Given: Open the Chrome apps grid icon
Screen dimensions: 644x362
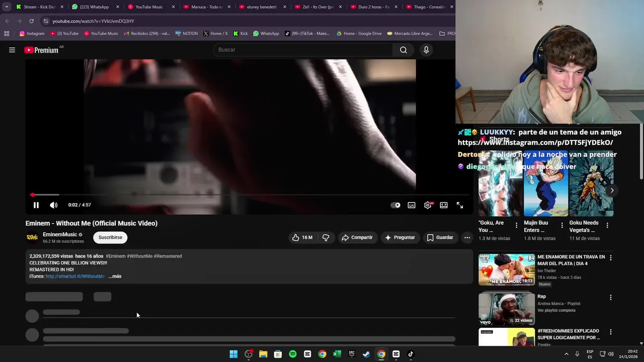Looking at the screenshot, I should pyautogui.click(x=7, y=34).
